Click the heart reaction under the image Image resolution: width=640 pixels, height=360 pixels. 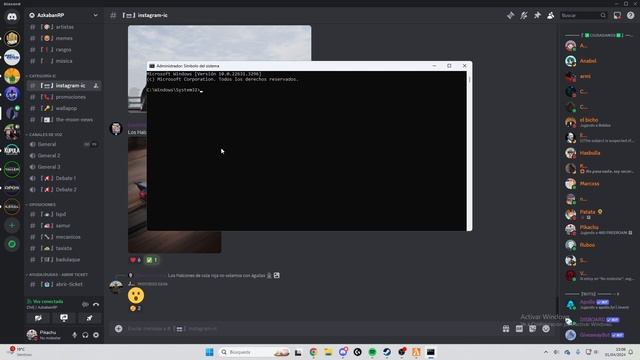[x=135, y=260]
